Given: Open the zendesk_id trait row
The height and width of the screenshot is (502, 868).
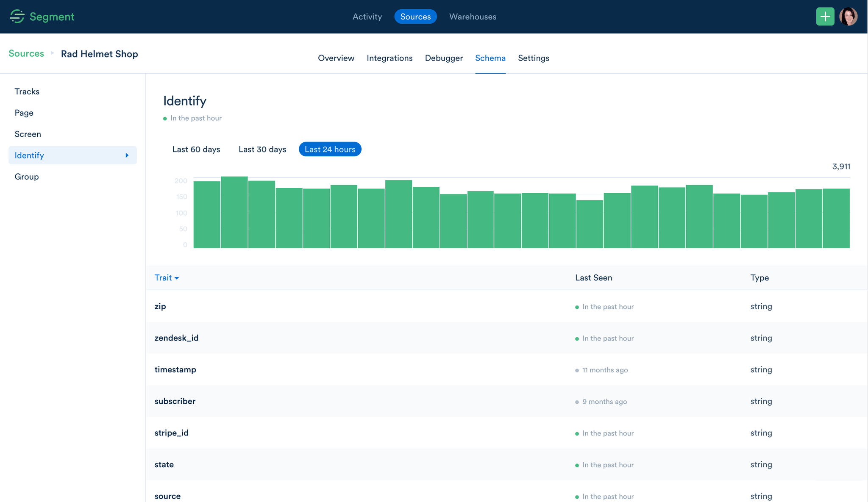Looking at the screenshot, I should click(x=176, y=338).
